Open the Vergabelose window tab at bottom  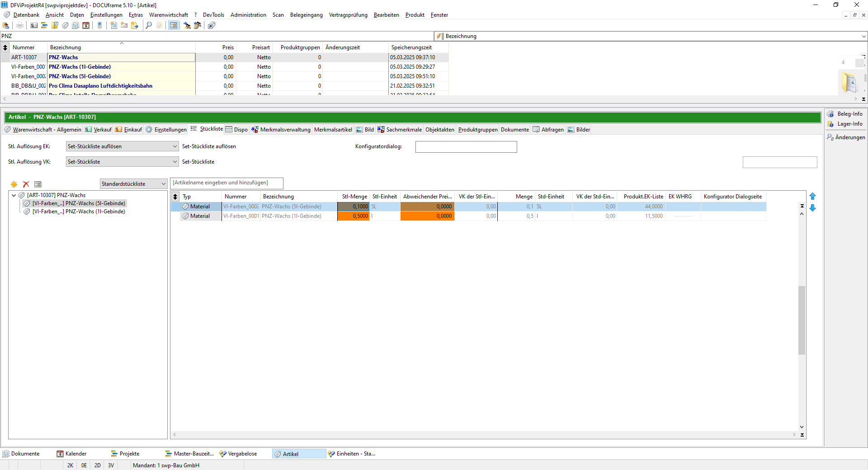[238, 454]
